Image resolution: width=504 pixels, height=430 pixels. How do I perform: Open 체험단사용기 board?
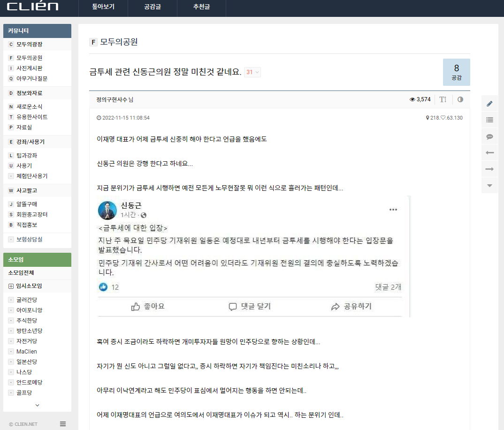point(32,176)
